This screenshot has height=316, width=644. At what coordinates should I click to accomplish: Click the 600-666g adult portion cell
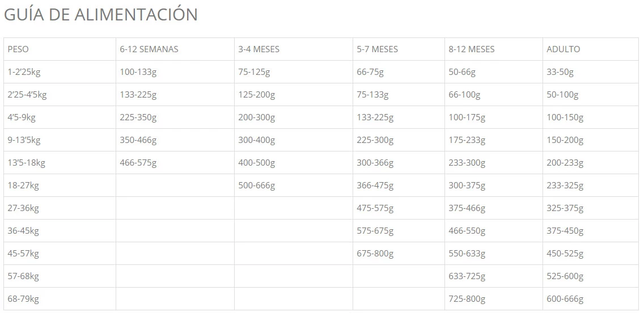pos(565,299)
